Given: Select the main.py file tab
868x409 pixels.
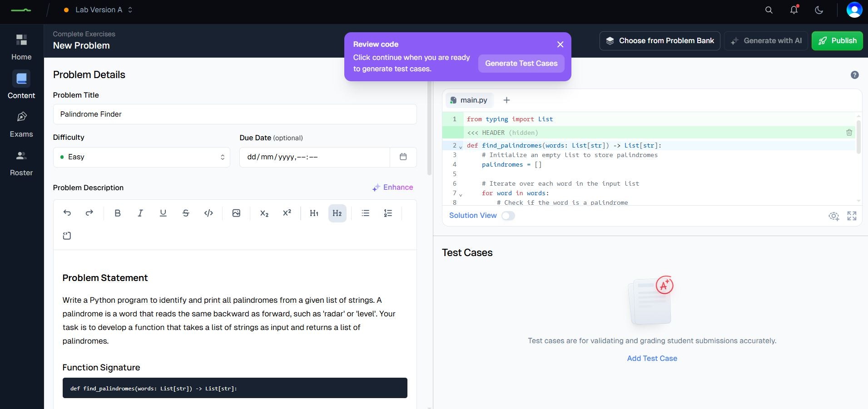Looking at the screenshot, I should [469, 100].
